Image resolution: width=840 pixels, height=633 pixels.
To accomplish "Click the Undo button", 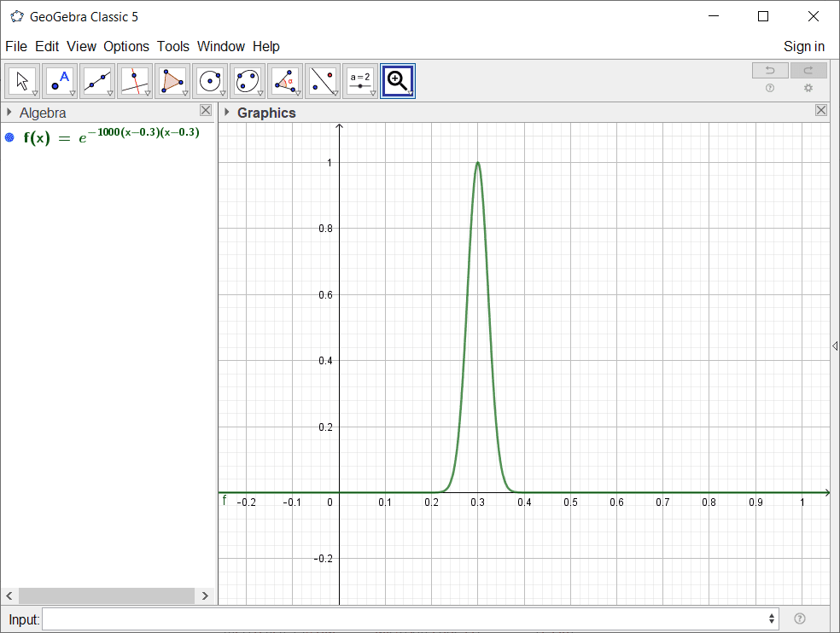I will point(770,70).
